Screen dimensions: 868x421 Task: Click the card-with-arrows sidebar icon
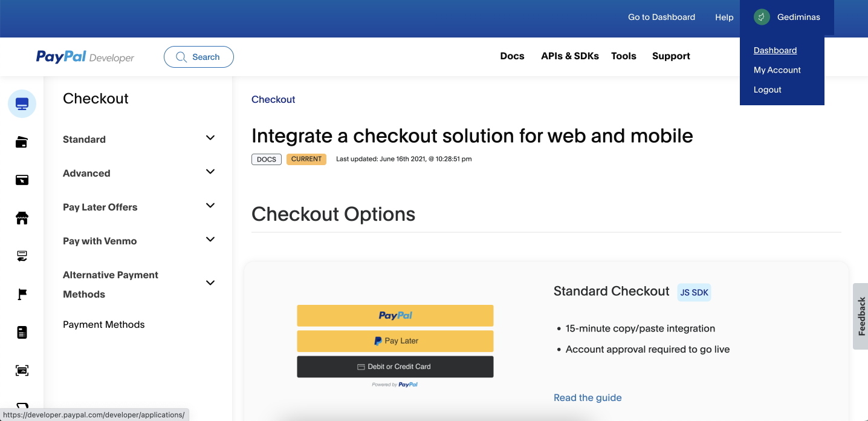[22, 256]
